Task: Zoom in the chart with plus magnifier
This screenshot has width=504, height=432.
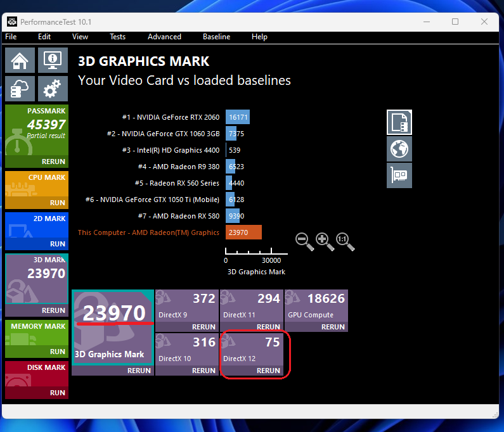Action: pos(325,241)
